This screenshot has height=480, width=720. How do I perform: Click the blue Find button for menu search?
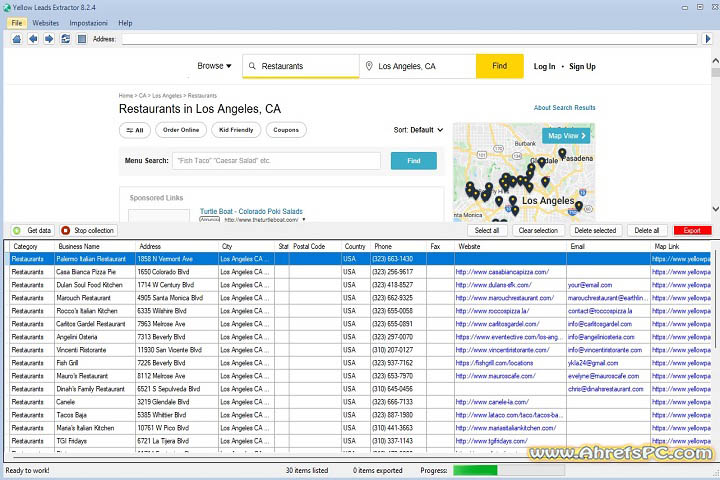point(414,161)
